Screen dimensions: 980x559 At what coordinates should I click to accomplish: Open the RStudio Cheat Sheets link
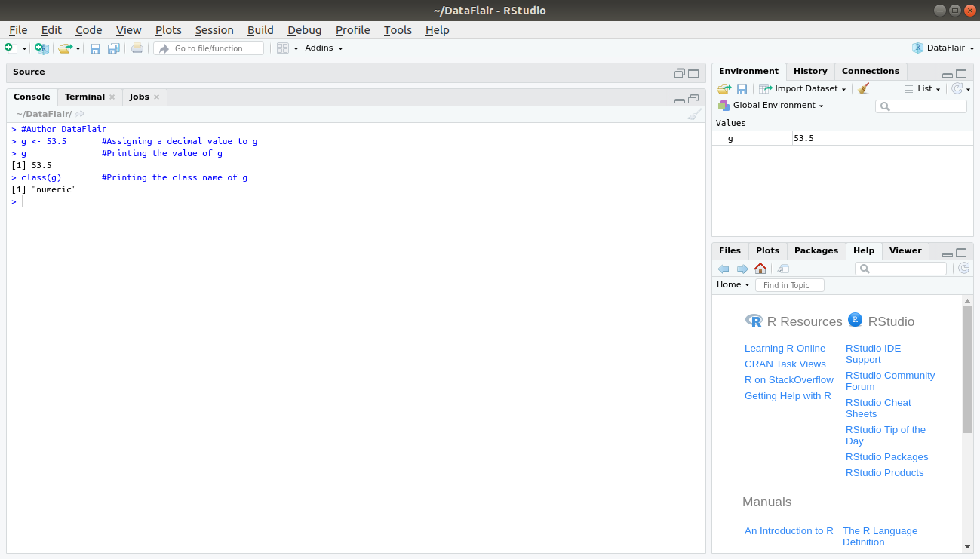(878, 408)
